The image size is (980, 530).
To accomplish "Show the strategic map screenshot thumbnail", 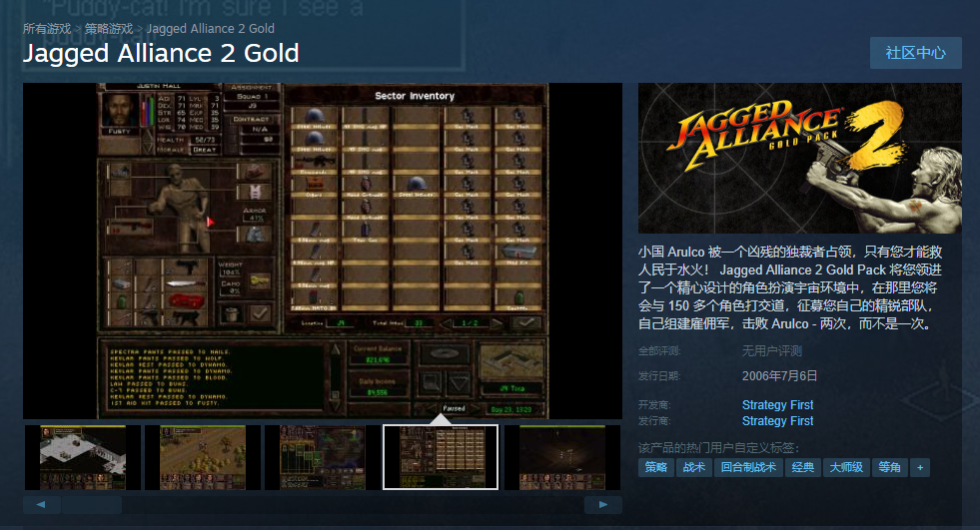I will [323, 457].
